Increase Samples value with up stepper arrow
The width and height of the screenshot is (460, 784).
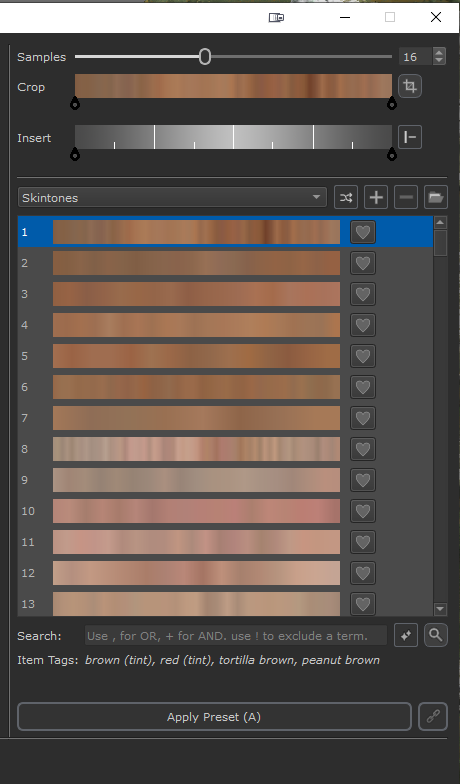point(439,52)
